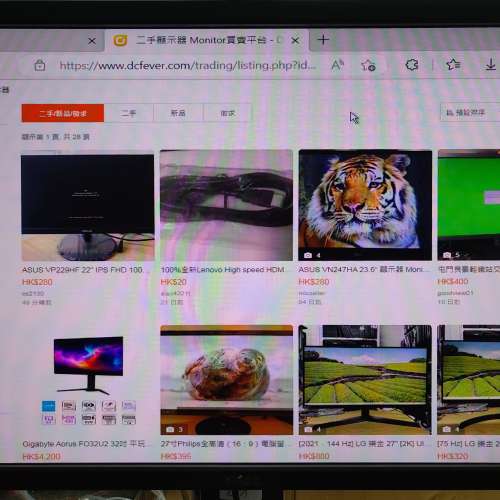Close the first browser tab
This screenshot has width=500, height=500.
(x=92, y=41)
